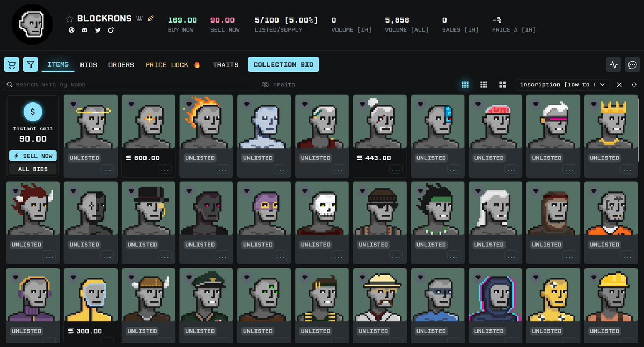The height and width of the screenshot is (347, 644).
Task: Heart the purple-masked Blockron card
Action: (247, 191)
